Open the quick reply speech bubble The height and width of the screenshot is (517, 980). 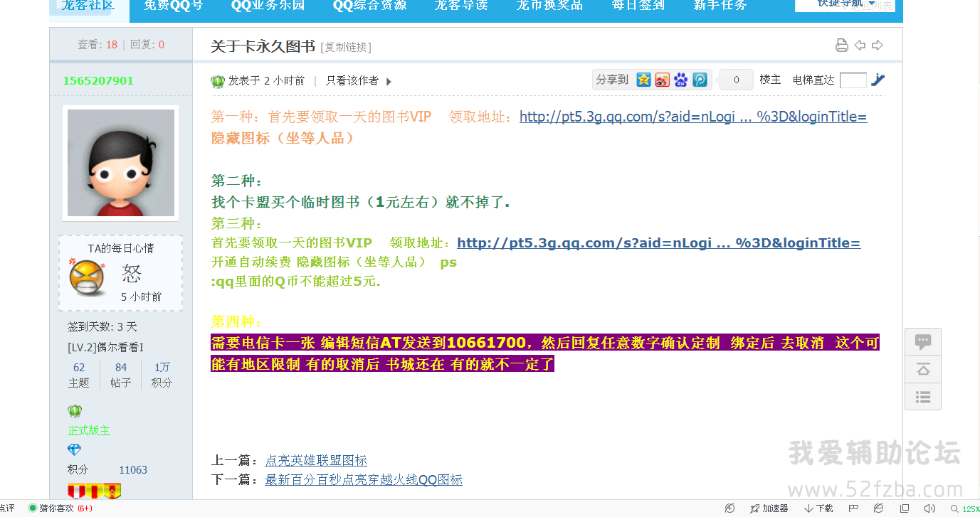click(923, 341)
